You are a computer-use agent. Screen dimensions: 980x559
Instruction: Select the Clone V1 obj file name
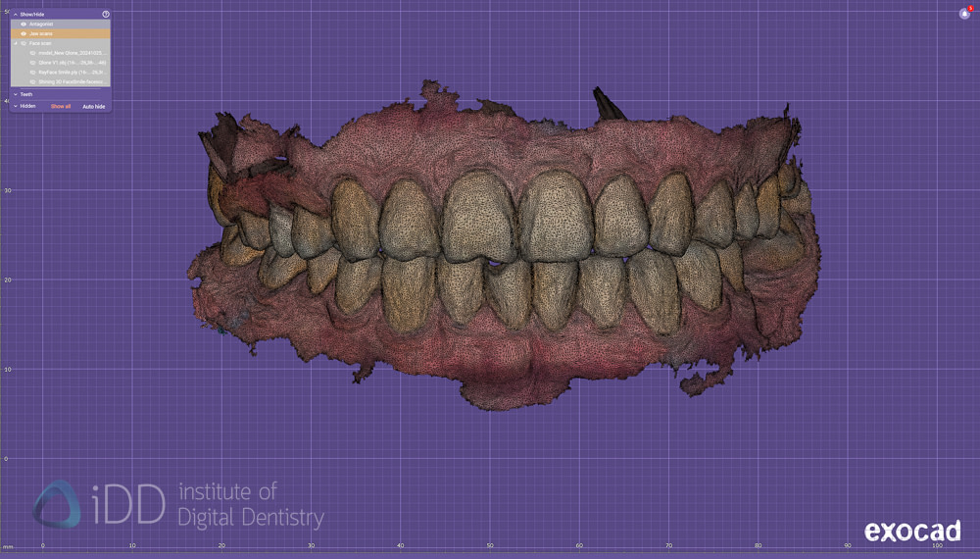(72, 63)
